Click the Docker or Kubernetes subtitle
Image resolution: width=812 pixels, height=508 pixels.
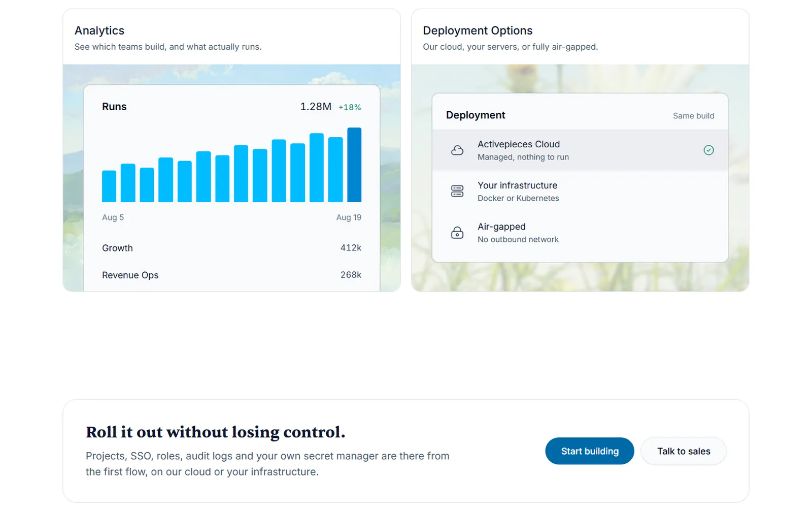tap(518, 198)
